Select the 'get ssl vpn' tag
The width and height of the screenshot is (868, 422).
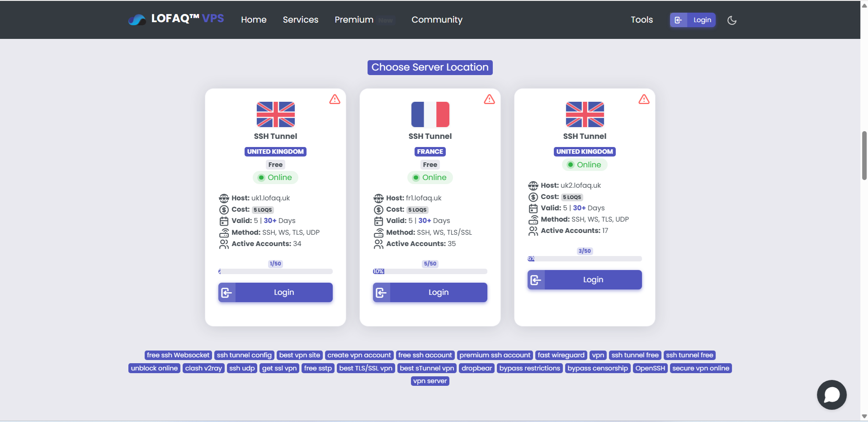(x=279, y=368)
